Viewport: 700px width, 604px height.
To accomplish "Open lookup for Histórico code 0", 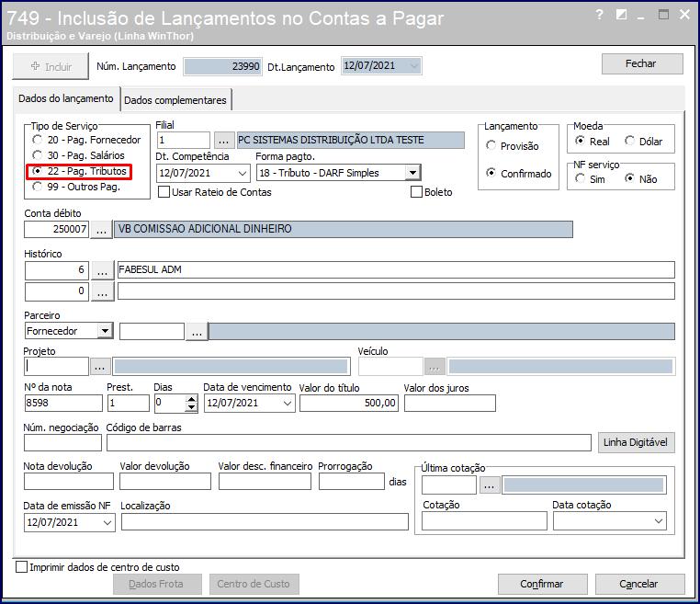I will (102, 291).
